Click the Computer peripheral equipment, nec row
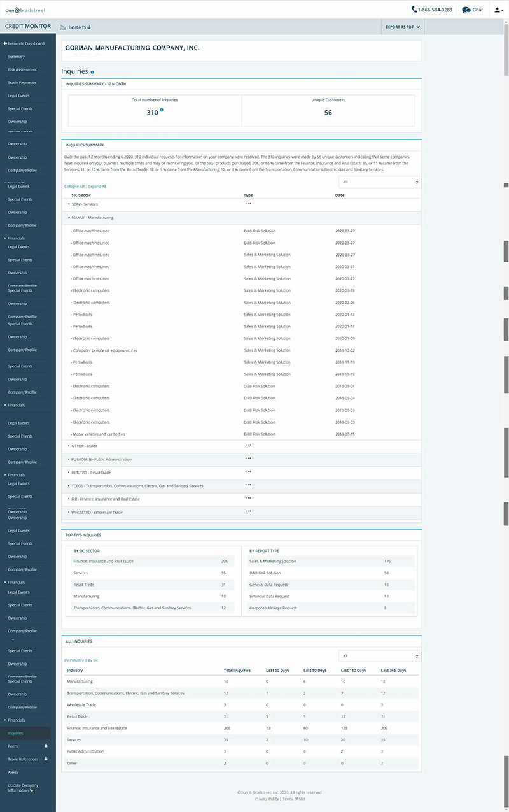This screenshot has height=812, width=509. [x=242, y=350]
